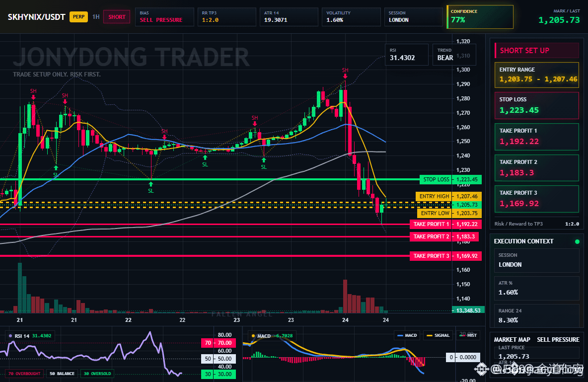Toggle the HIST legend item
The height and width of the screenshot is (382, 588).
(468, 335)
